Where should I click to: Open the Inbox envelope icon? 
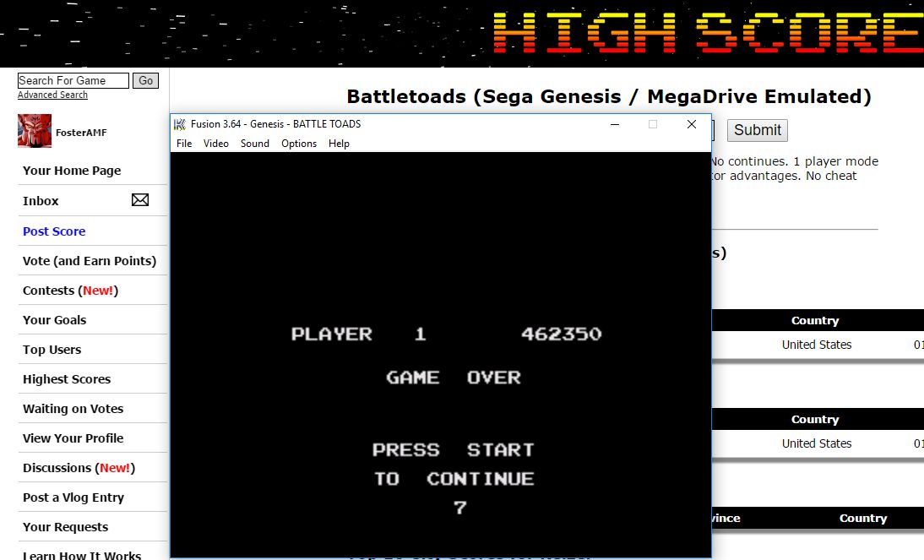139,200
